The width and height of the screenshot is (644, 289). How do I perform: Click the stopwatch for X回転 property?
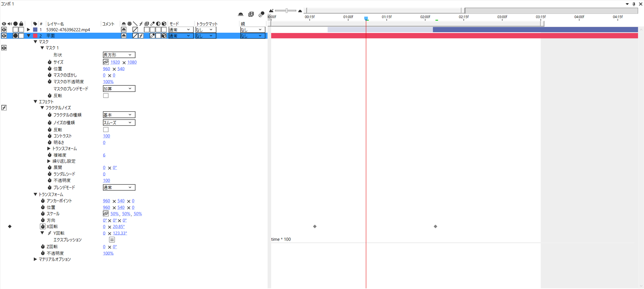tap(43, 227)
